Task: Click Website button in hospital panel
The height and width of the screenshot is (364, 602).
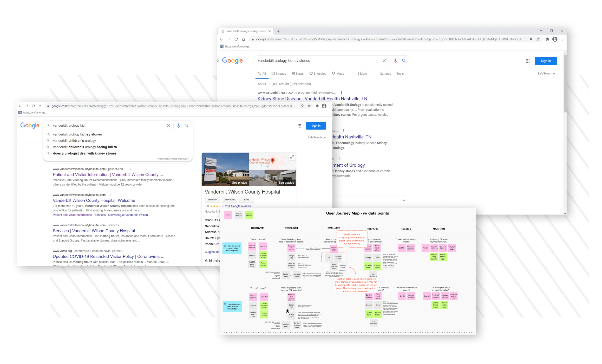Action: coord(212,200)
